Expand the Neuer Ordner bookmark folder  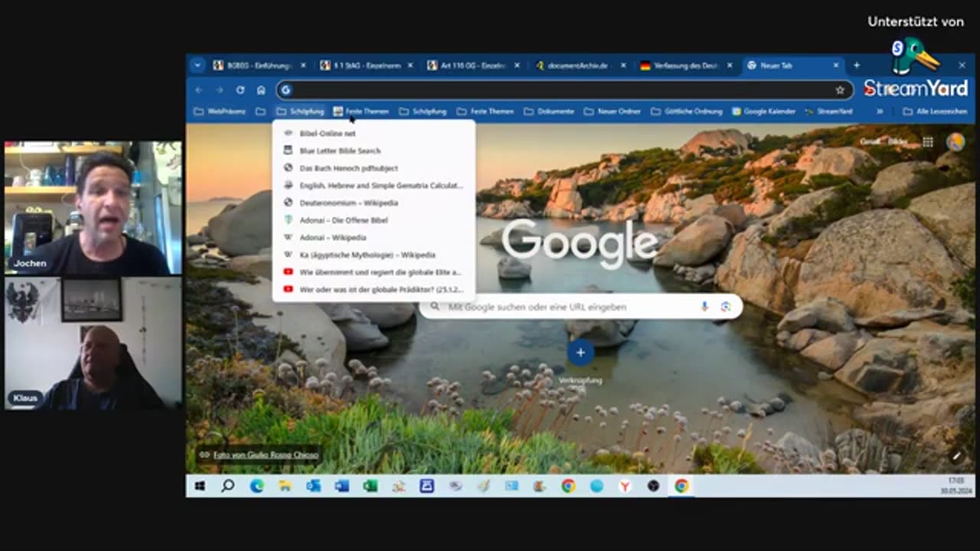pyautogui.click(x=612, y=111)
